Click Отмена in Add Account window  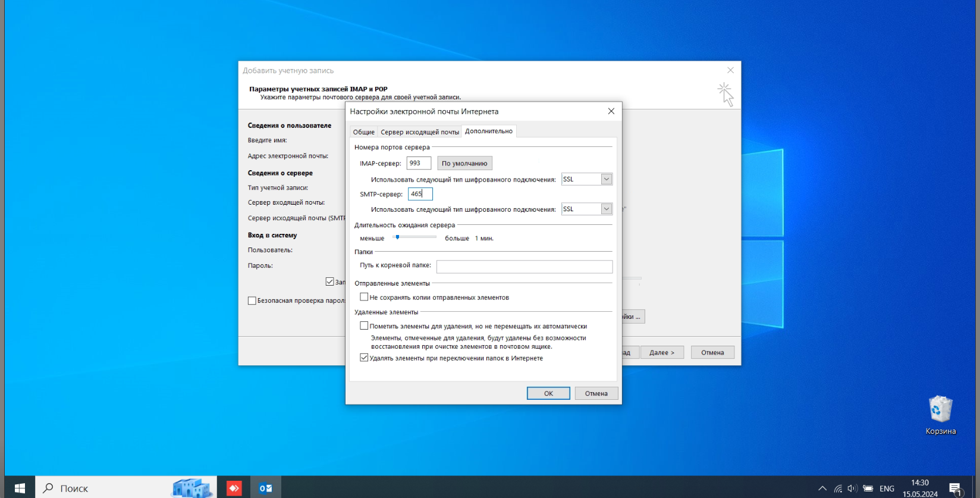point(712,352)
